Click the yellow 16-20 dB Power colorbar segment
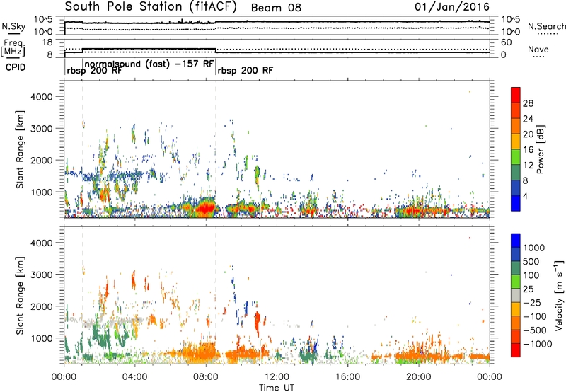Image resolution: width=566 pixels, height=392 pixels. 516,142
